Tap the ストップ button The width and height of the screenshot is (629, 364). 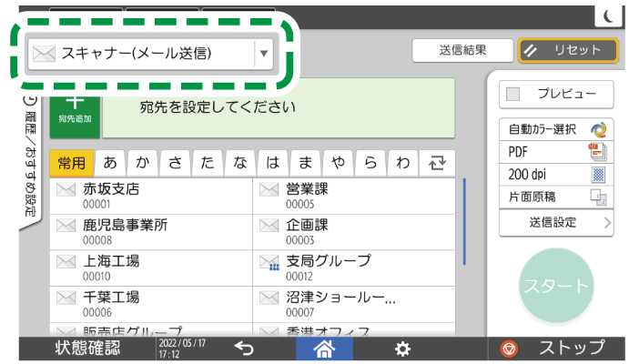pos(556,348)
